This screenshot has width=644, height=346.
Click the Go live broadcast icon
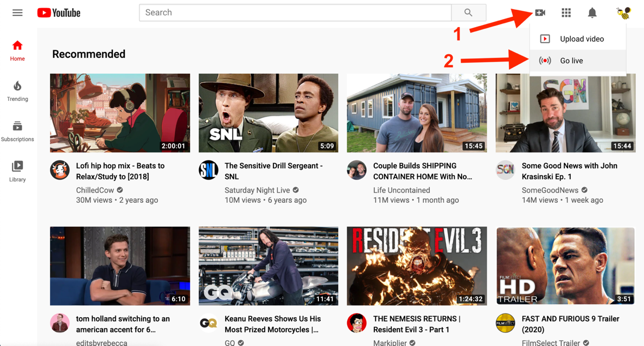click(545, 61)
